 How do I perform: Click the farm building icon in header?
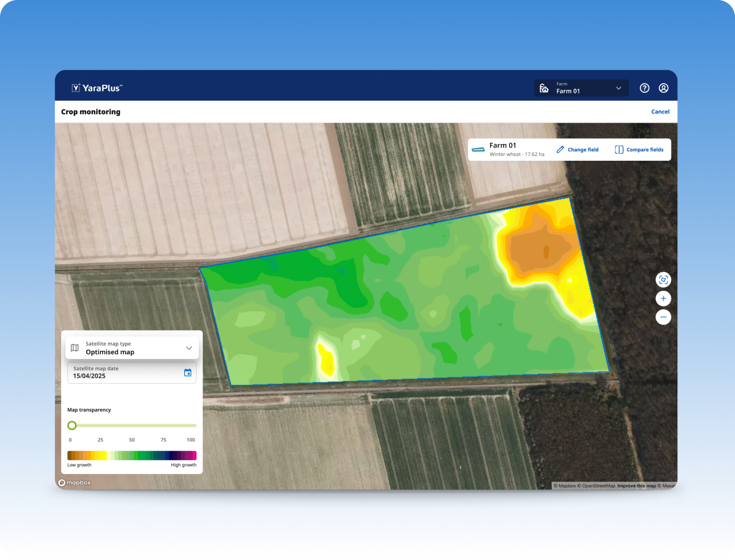pos(544,88)
